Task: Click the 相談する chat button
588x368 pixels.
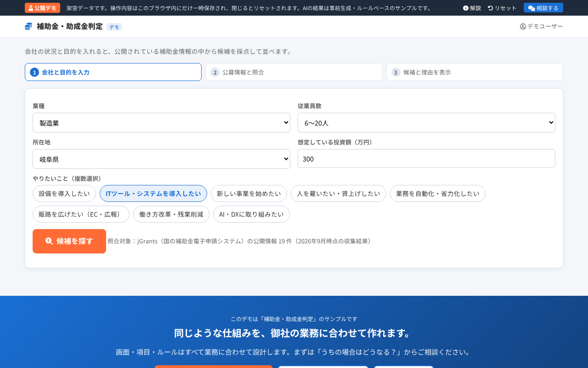Action: pyautogui.click(x=543, y=8)
